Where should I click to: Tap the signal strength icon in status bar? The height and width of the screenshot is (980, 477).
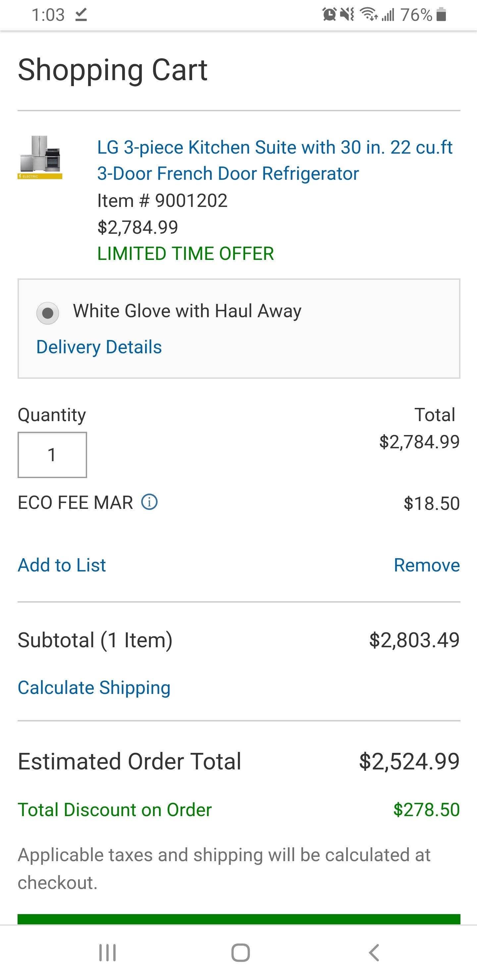(x=387, y=15)
